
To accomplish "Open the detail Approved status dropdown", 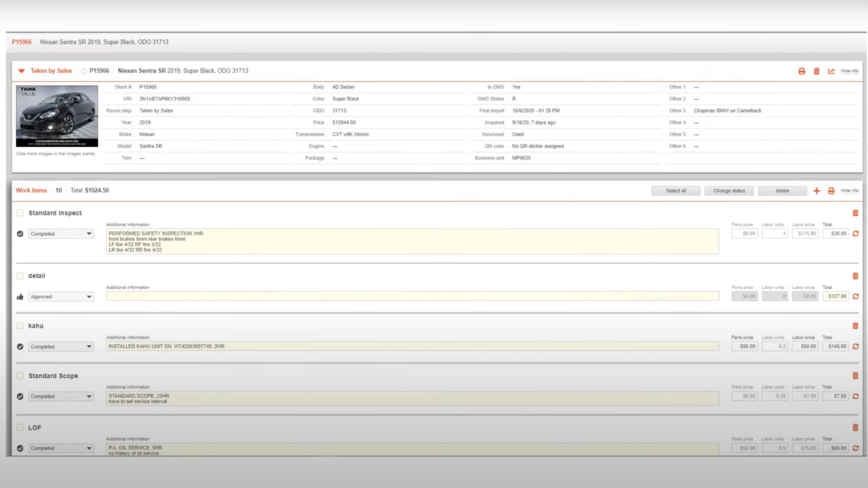I will click(61, 296).
